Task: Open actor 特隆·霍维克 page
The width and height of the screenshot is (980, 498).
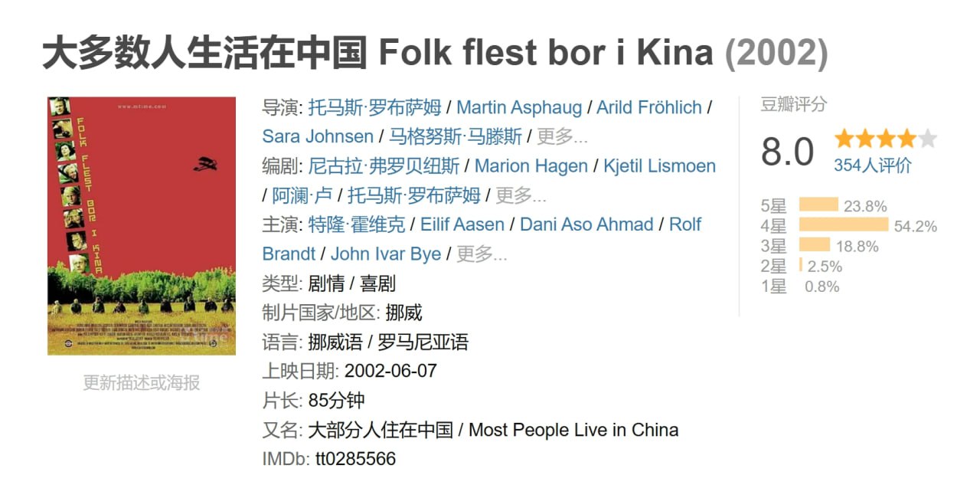Action: 357,224
